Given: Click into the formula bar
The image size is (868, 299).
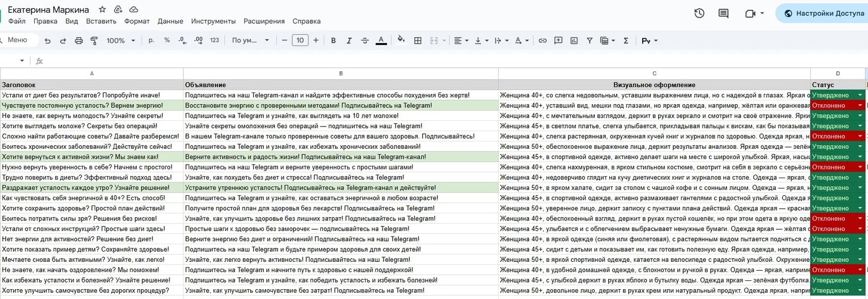Looking at the screenshot, I should (455, 61).
